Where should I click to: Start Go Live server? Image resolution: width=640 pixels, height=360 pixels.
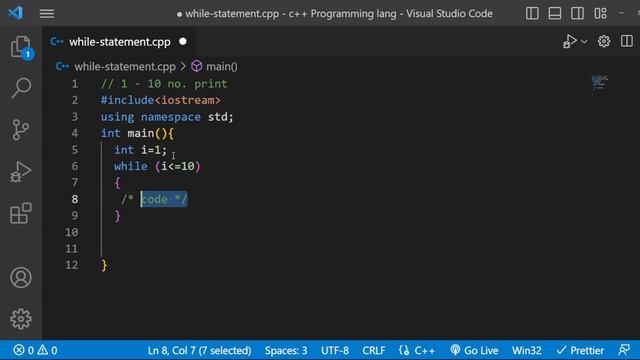[474, 350]
